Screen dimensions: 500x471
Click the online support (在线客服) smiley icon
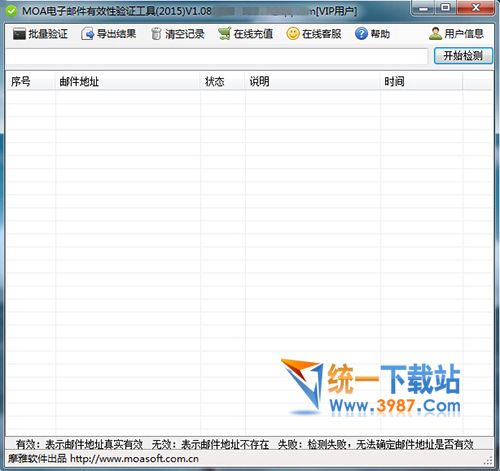tap(293, 34)
